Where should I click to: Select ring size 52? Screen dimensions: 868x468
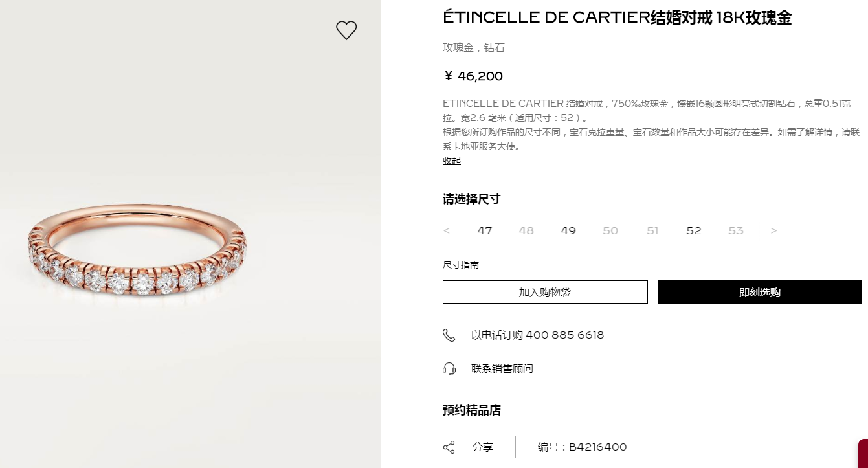tap(694, 231)
